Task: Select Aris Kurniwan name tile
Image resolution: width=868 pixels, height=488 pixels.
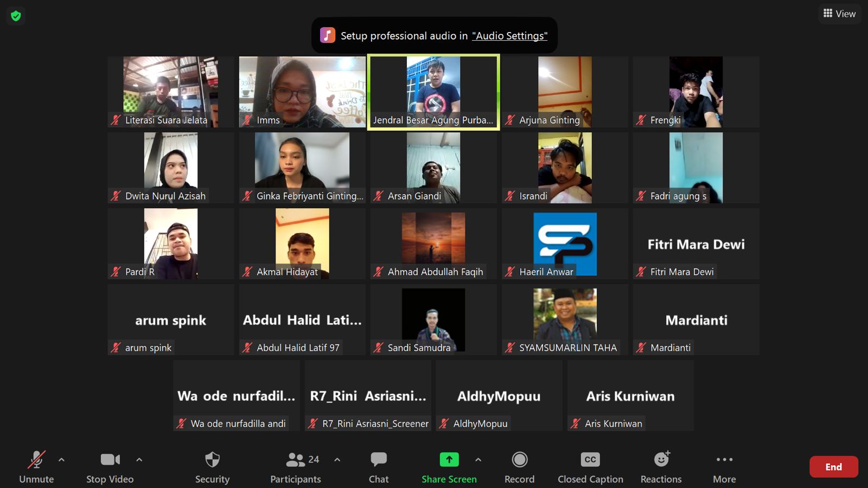Action: [x=630, y=396]
